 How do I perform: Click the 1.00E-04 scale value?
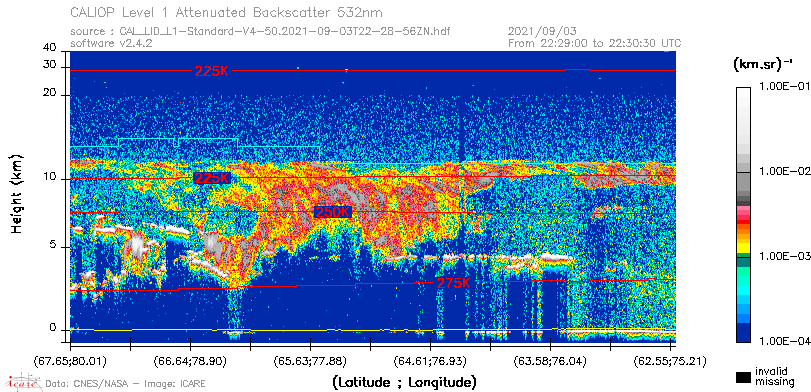[x=784, y=341]
